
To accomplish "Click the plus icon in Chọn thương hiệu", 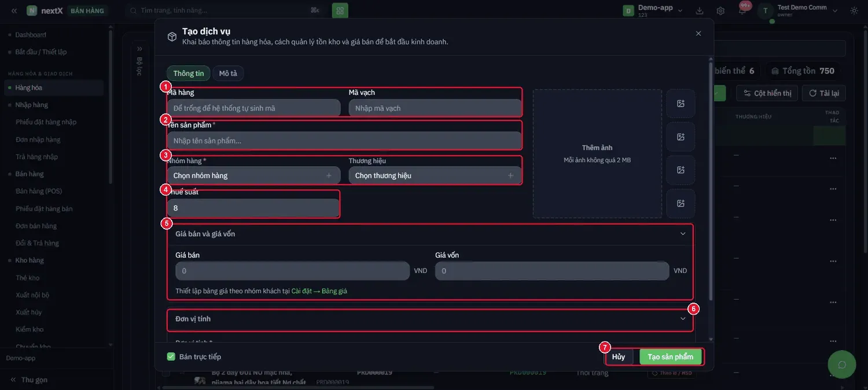I will pos(510,175).
